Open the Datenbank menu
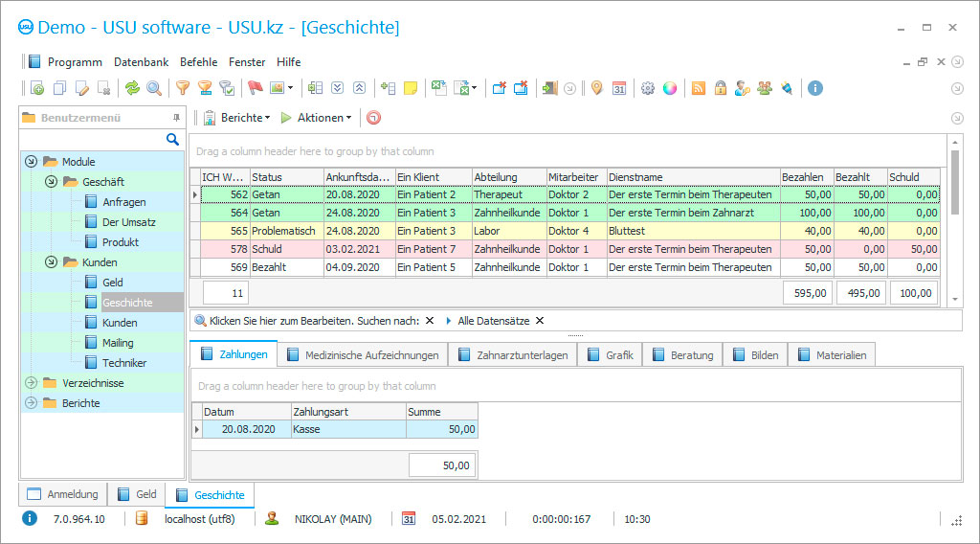This screenshot has height=544, width=980. coord(141,61)
